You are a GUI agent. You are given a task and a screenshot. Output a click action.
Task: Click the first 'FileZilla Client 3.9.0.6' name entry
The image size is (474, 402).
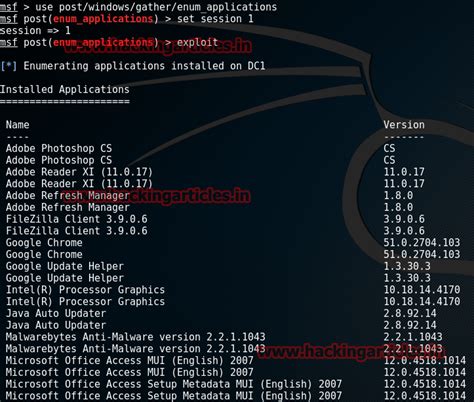coord(77,219)
